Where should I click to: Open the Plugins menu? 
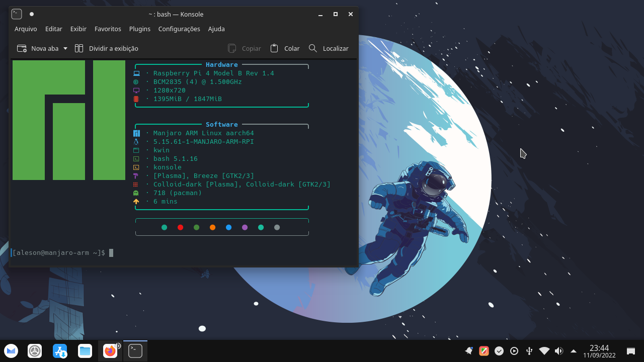tap(140, 29)
